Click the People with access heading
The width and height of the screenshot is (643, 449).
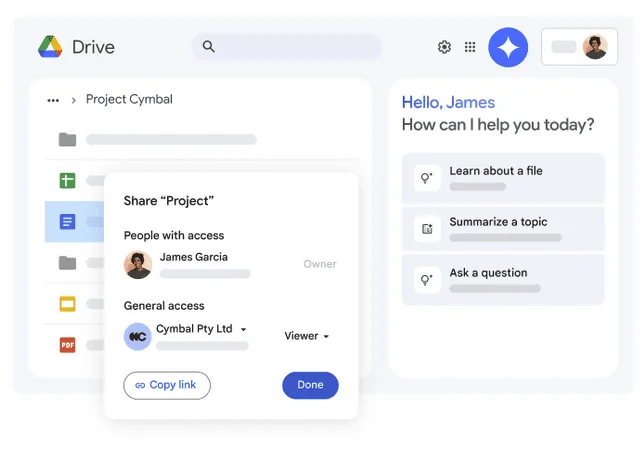click(174, 235)
